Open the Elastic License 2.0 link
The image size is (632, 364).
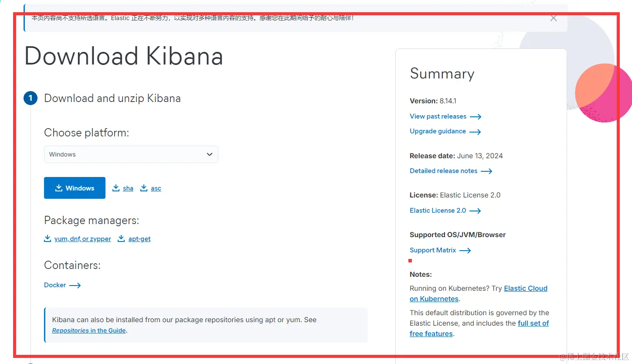(438, 211)
